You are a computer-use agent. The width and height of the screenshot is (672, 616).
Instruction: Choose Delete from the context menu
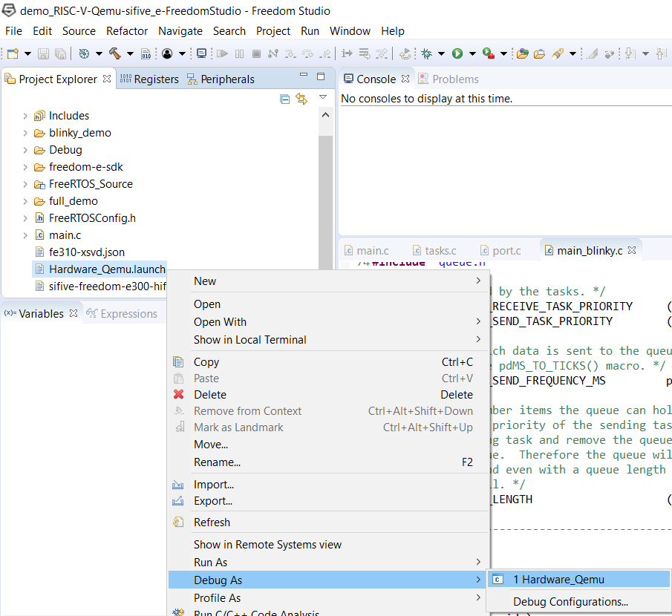[x=328, y=395]
